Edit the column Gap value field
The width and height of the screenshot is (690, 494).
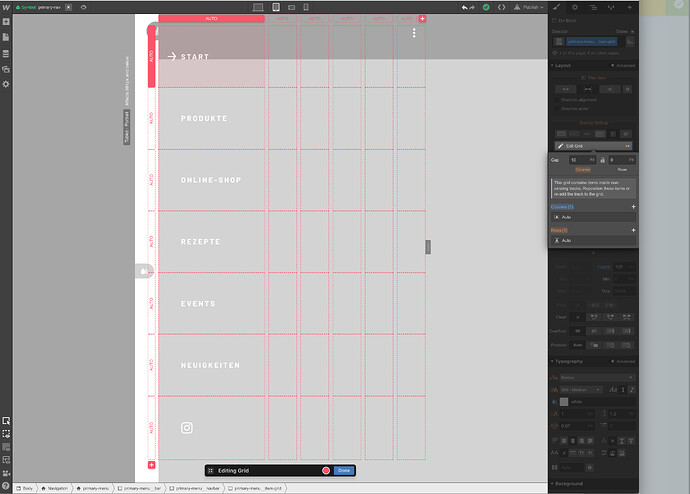582,160
